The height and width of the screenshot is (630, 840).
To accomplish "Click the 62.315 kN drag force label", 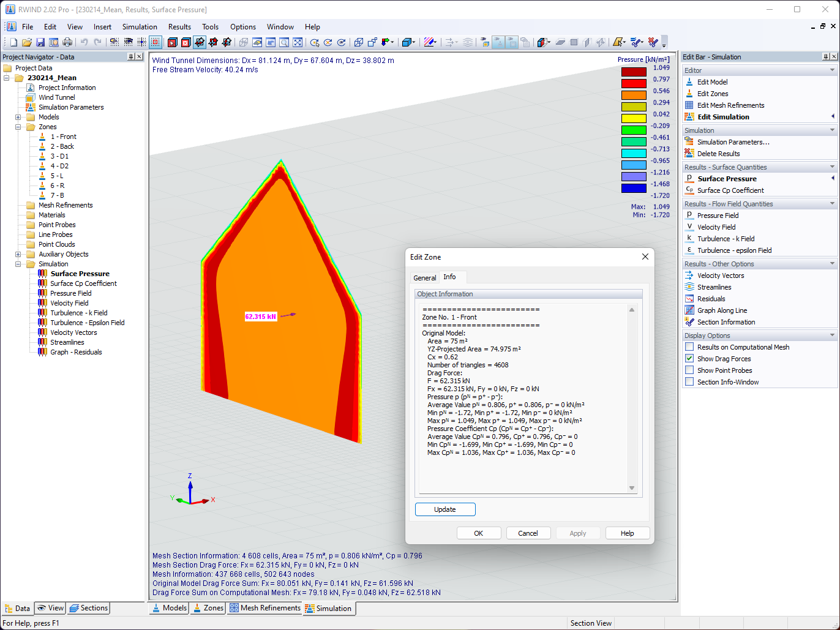I will [261, 317].
